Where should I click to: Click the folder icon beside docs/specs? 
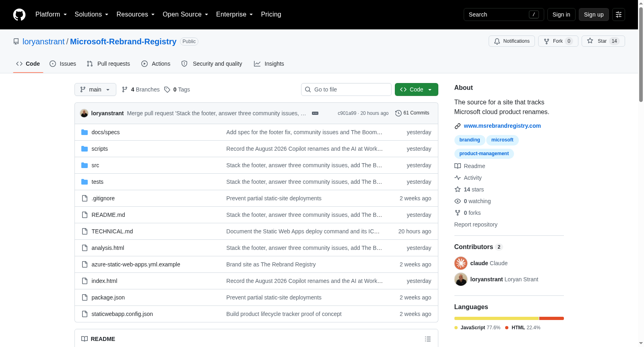[85, 132]
